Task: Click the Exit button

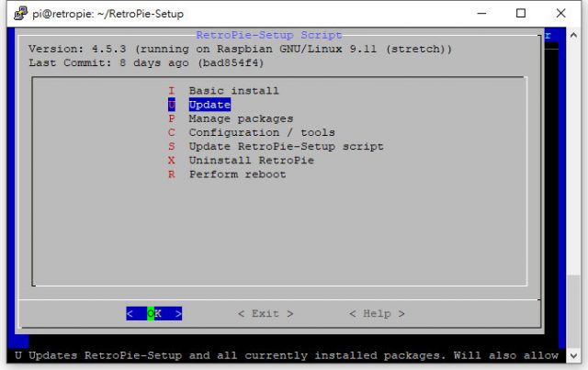Action: 266,313
